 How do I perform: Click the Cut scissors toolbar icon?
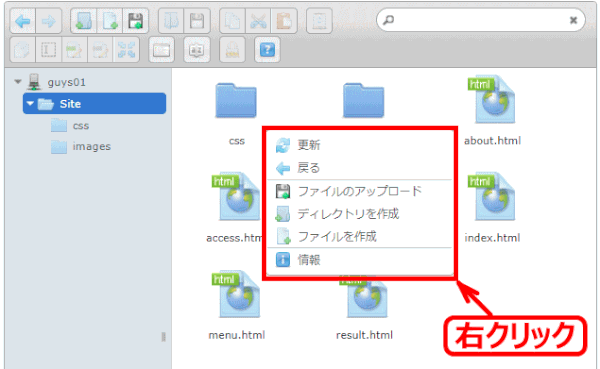[x=258, y=21]
